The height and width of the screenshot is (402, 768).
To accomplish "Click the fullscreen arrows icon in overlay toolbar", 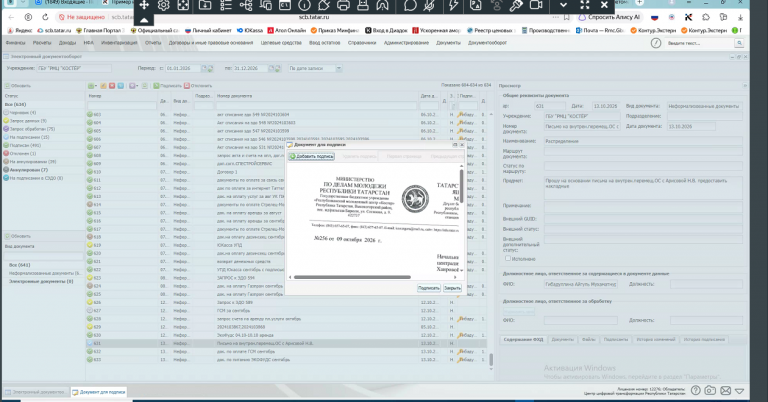I will [x=585, y=5].
